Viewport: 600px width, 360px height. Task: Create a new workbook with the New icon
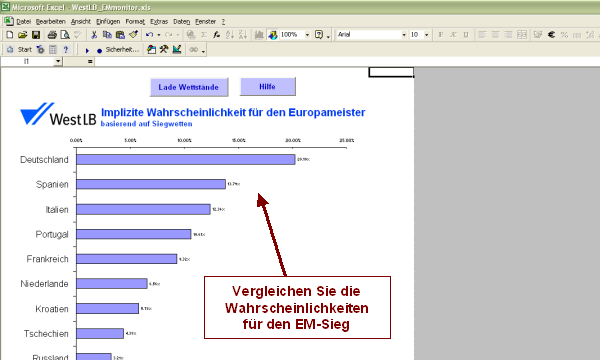point(10,35)
